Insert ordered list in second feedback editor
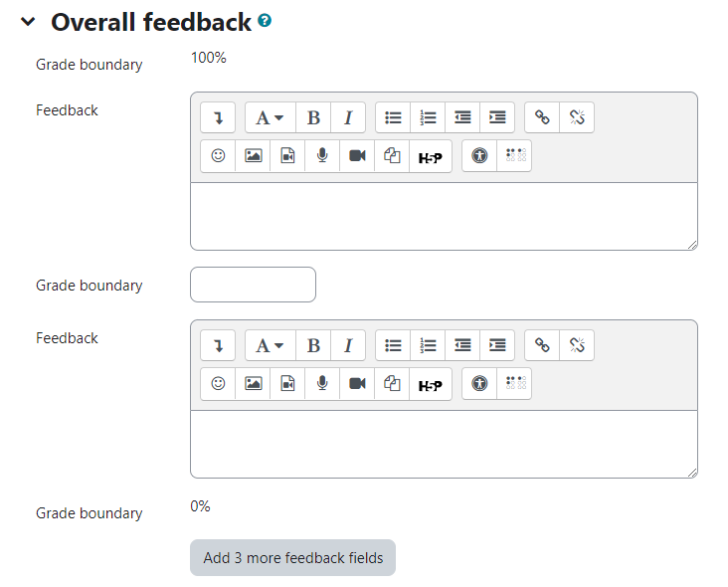 428,345
